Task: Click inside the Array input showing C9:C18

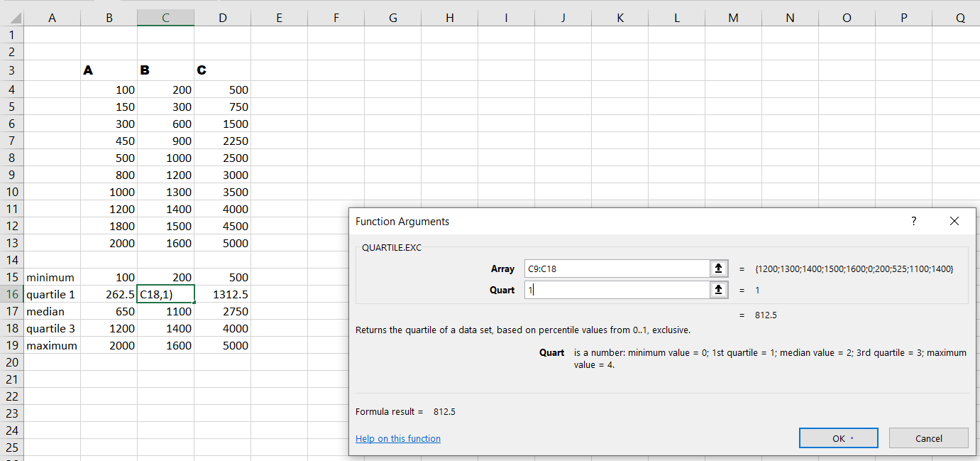Action: tap(617, 269)
